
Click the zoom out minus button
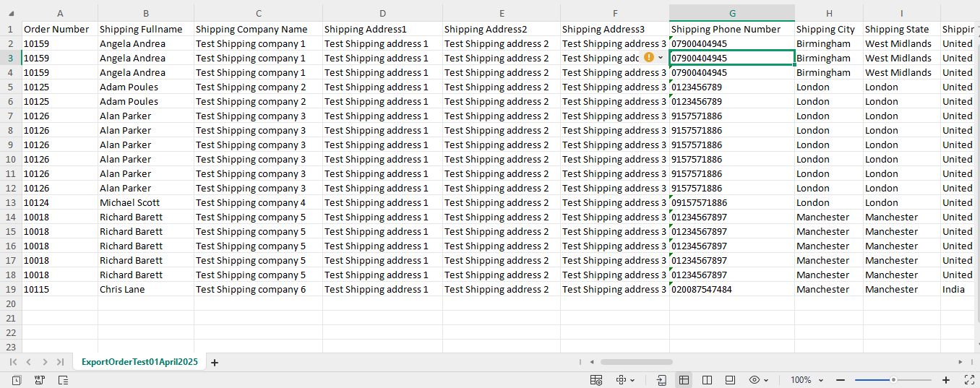pos(841,380)
